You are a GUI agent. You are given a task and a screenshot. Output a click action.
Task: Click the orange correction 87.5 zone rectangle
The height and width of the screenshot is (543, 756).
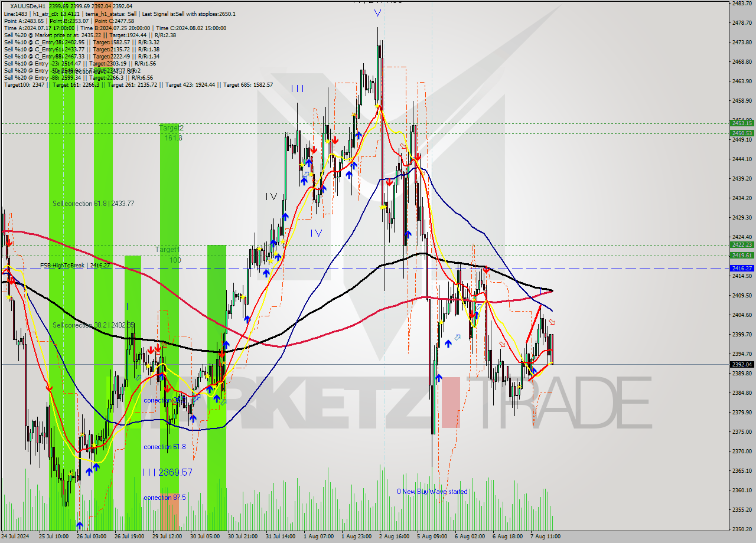[x=170, y=512]
